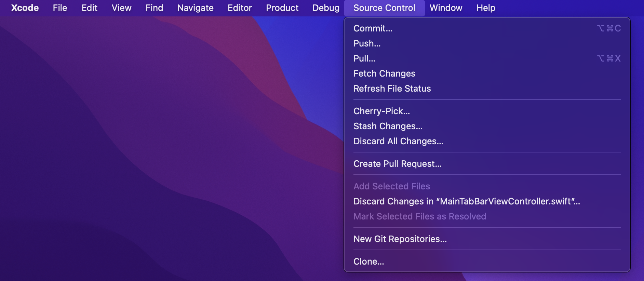644x281 pixels.
Task: Open the Window menu
Action: (446, 8)
